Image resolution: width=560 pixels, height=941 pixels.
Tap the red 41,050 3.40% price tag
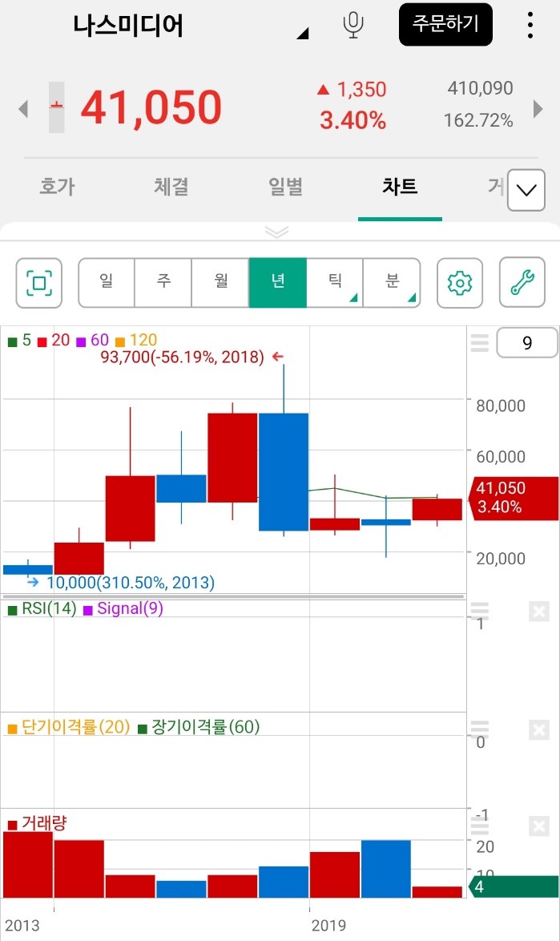pos(514,498)
